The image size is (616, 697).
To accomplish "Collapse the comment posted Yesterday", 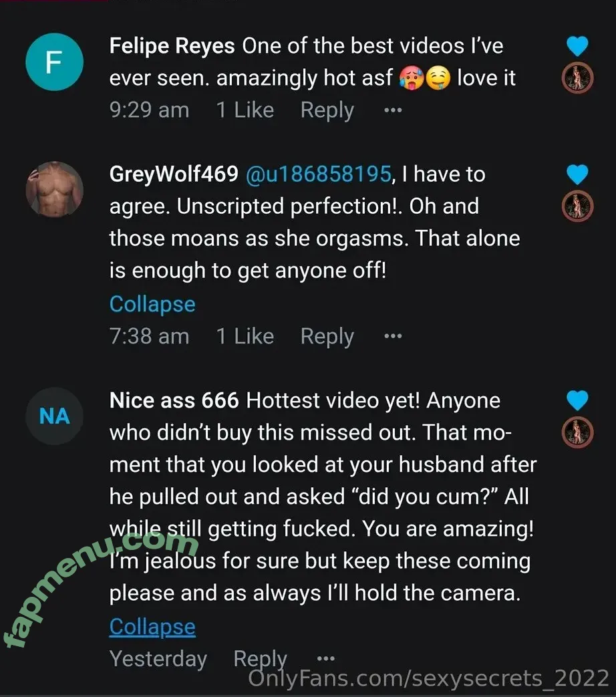I will tap(152, 627).
